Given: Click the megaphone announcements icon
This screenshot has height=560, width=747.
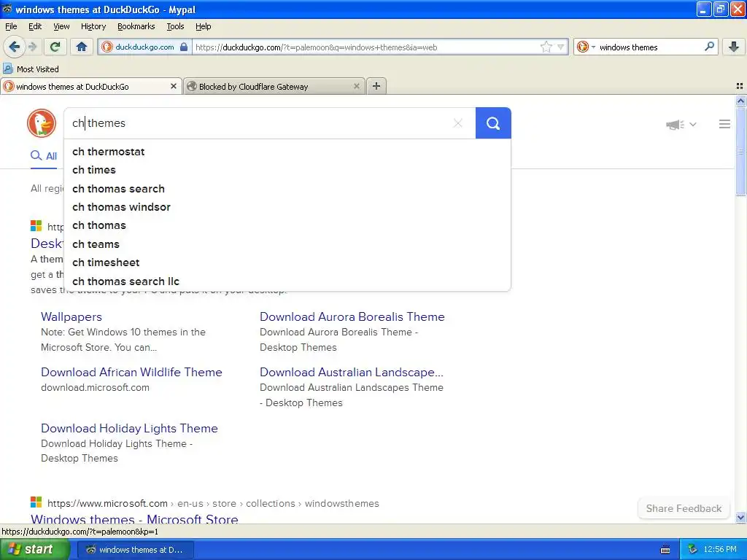Looking at the screenshot, I should pyautogui.click(x=675, y=124).
